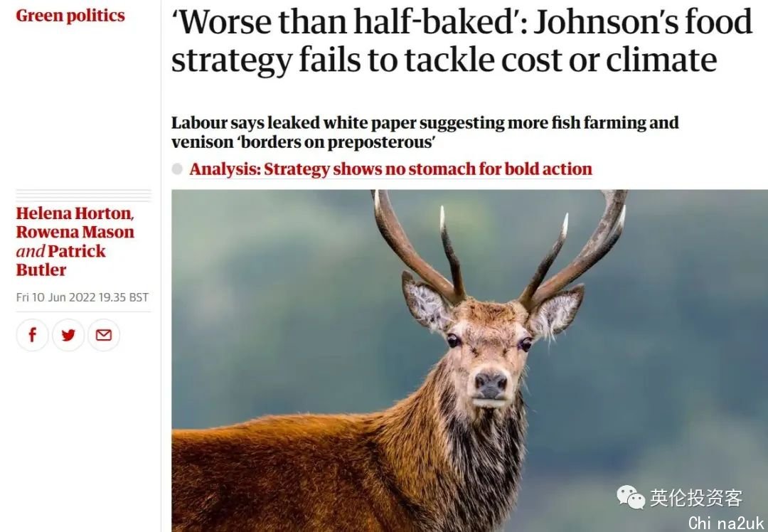Share the article by email envelope icon
Viewport: 768px width, 532px height.
[x=104, y=335]
